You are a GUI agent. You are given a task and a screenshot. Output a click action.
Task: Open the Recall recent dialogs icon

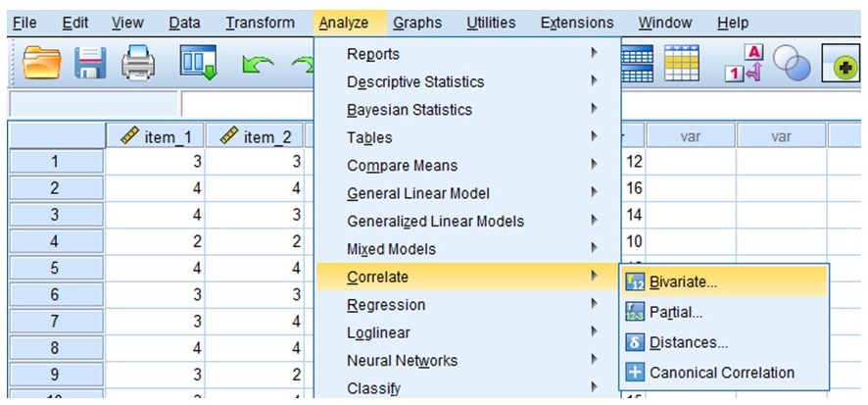[x=198, y=62]
